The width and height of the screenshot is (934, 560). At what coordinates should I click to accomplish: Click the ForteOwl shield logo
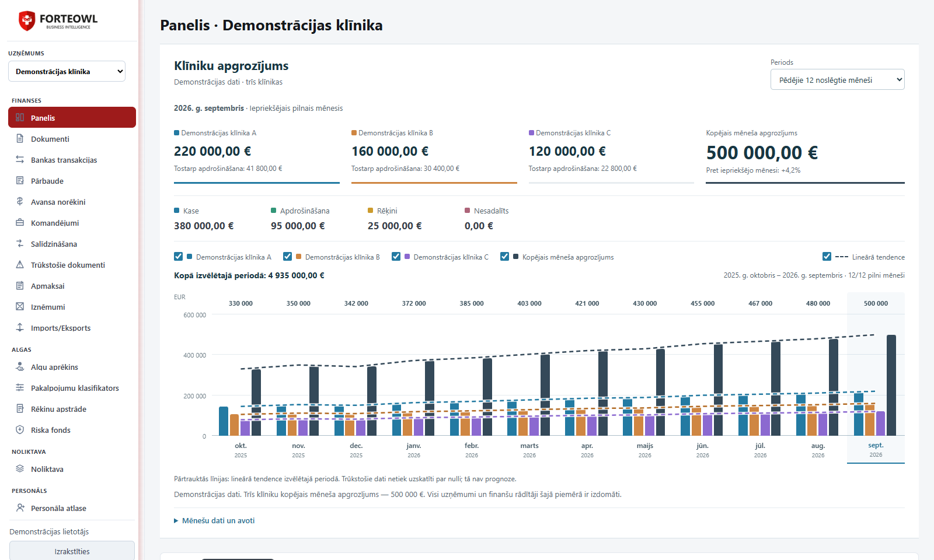click(27, 21)
